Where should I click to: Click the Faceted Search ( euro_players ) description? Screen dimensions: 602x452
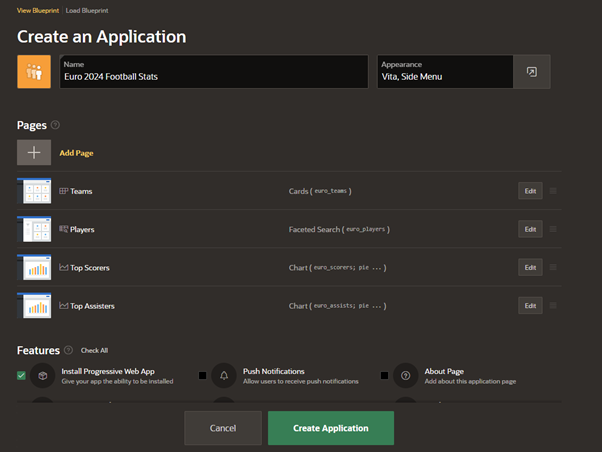coord(339,229)
